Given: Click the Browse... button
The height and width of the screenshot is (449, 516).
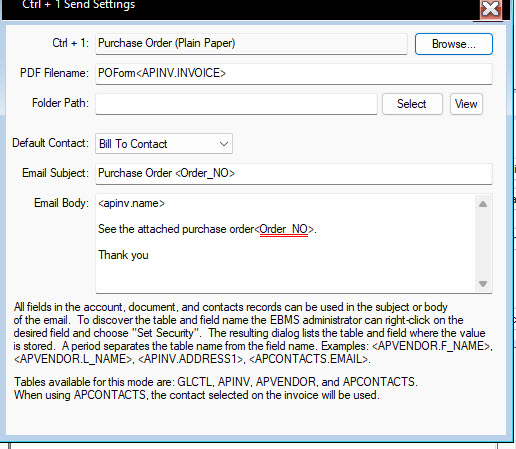Looking at the screenshot, I should pyautogui.click(x=454, y=44).
